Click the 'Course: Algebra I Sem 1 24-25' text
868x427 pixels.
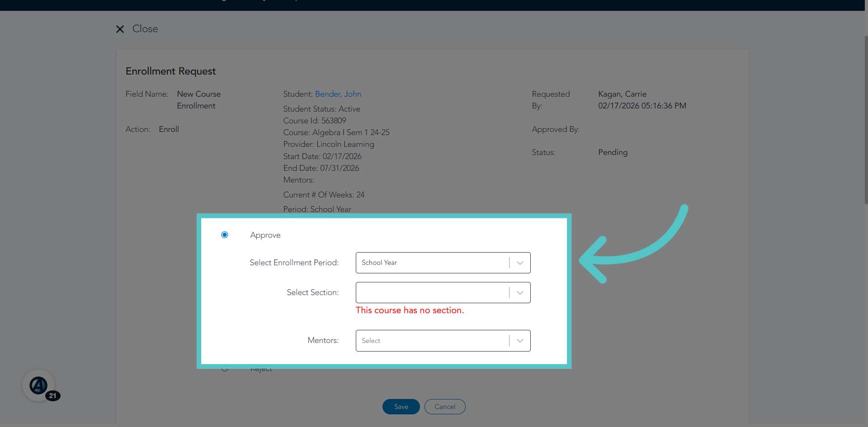(x=336, y=132)
